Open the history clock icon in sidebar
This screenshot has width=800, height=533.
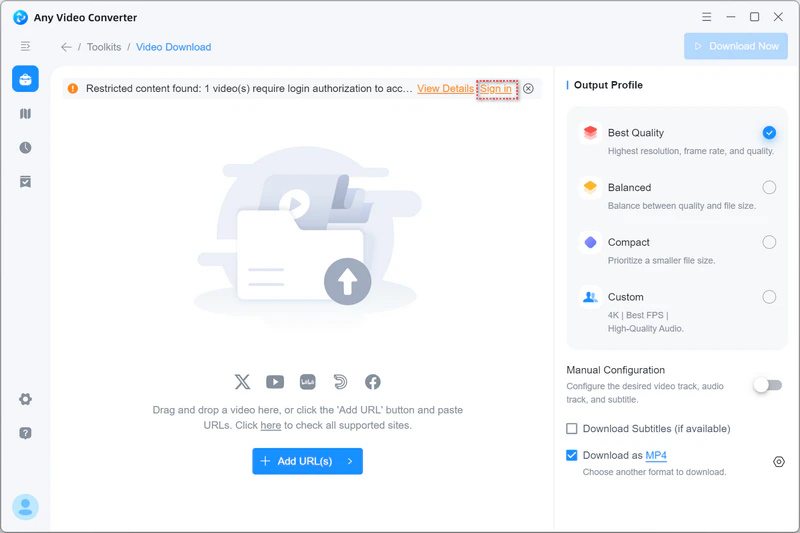coord(26,147)
